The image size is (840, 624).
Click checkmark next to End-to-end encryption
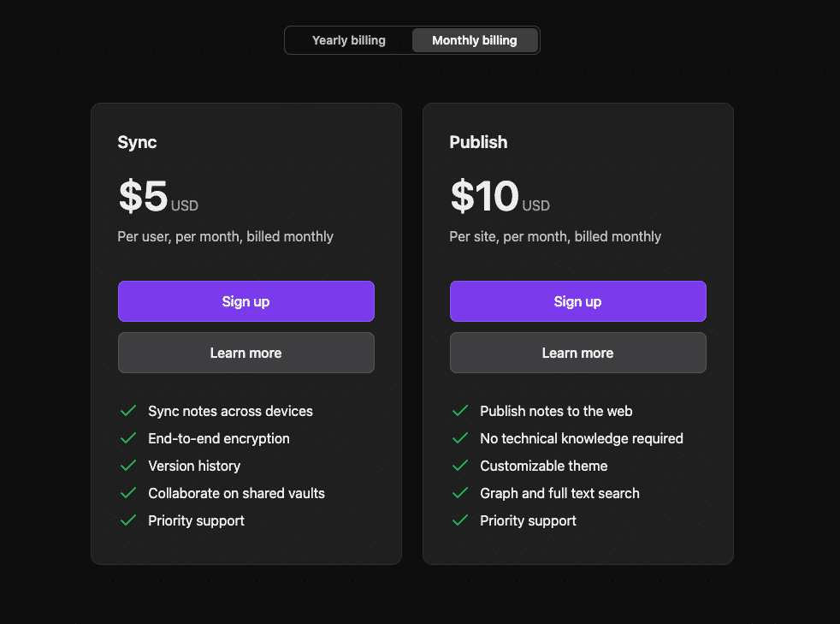pyautogui.click(x=128, y=438)
